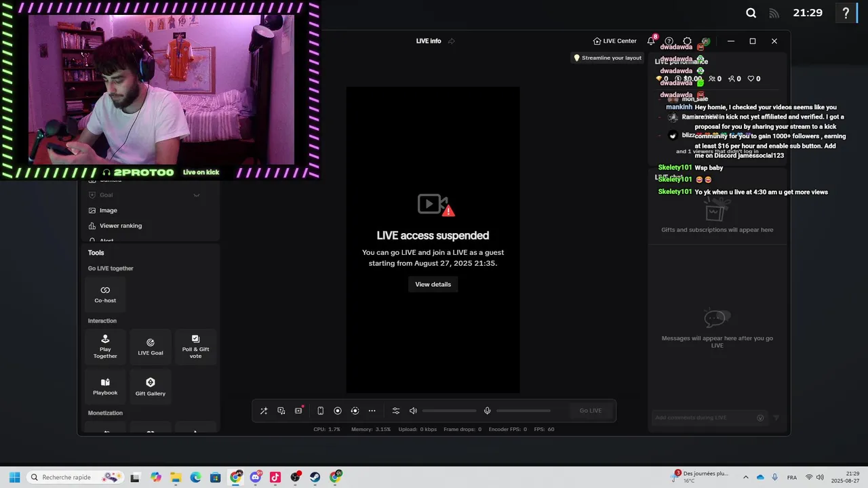868x488 pixels.
Task: Open the notifications bell
Action: pos(651,41)
